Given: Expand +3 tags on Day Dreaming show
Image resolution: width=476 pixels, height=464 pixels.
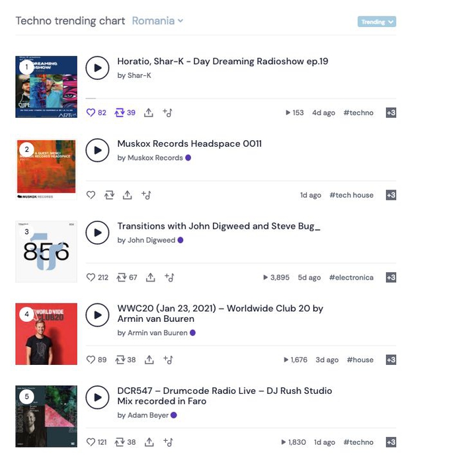Looking at the screenshot, I should (x=391, y=112).
